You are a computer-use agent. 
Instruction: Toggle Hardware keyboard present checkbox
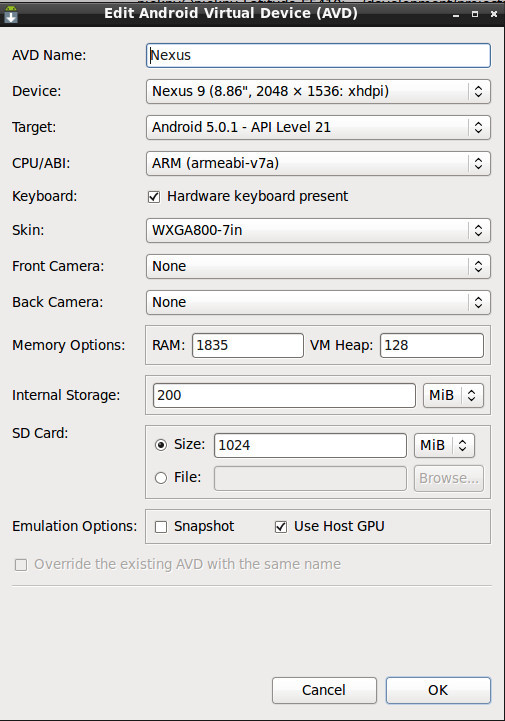tap(154, 197)
